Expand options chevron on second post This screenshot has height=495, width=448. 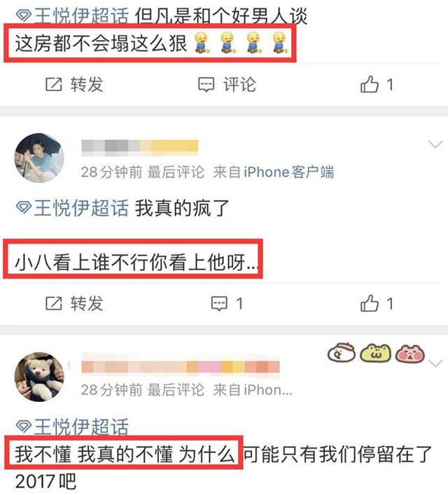tap(435, 145)
